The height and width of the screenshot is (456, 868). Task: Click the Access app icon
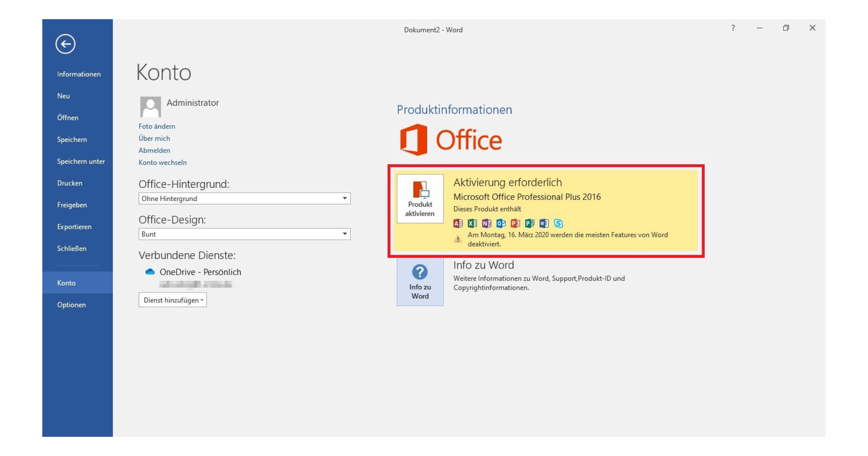[x=458, y=223]
